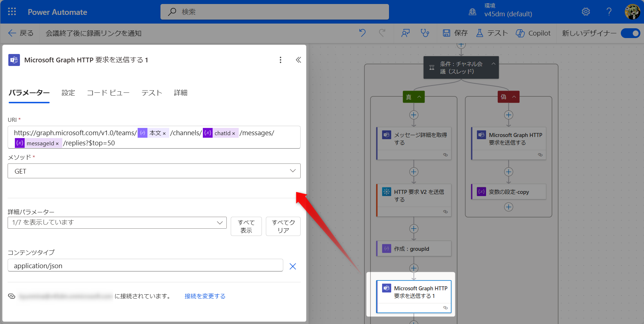Save the flow with 保存
Viewport: 644px width, 324px height.
455,33
